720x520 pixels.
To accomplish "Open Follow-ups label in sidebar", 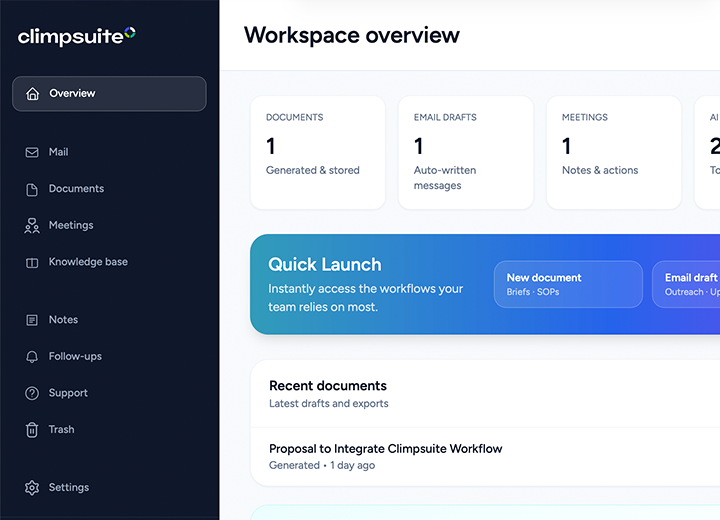I will [75, 356].
